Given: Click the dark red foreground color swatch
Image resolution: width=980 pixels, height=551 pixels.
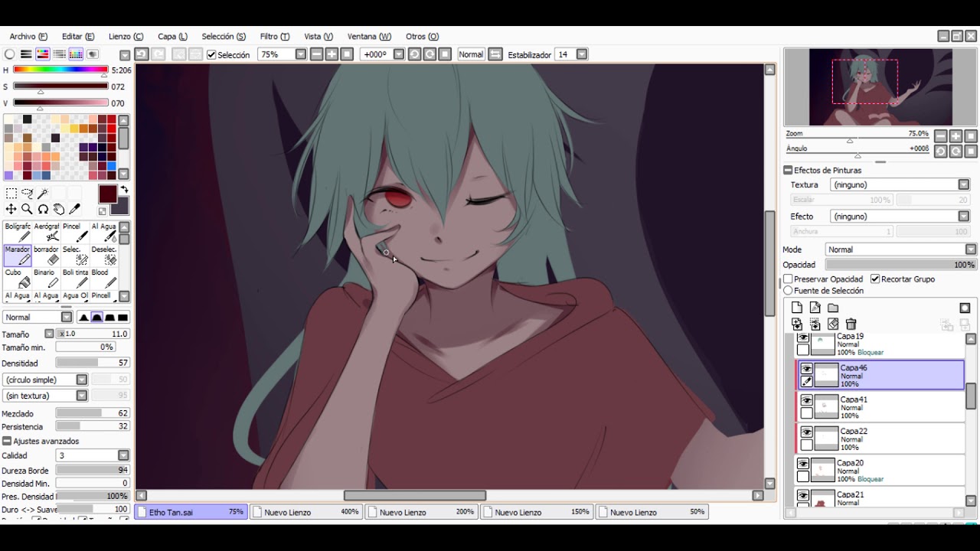Looking at the screenshot, I should click(107, 194).
